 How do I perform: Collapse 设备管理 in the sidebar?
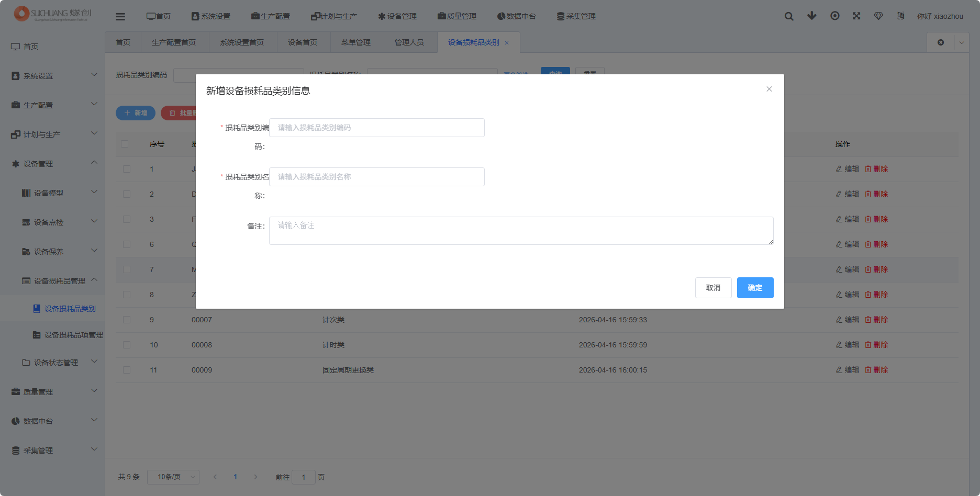click(x=52, y=164)
